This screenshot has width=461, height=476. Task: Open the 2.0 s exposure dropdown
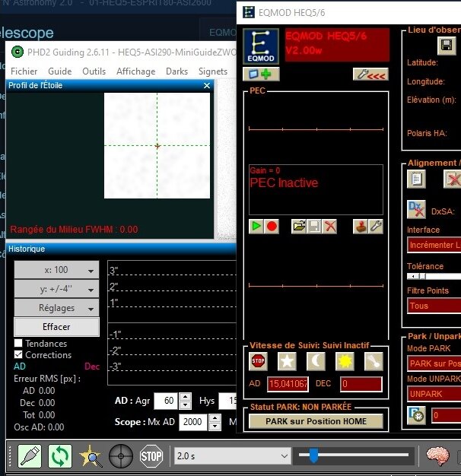(233, 456)
